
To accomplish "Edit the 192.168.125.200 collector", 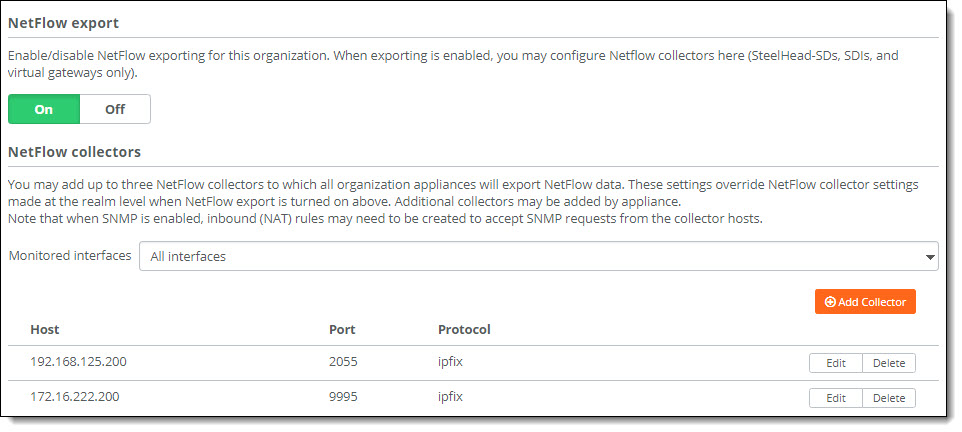I will click(836, 363).
